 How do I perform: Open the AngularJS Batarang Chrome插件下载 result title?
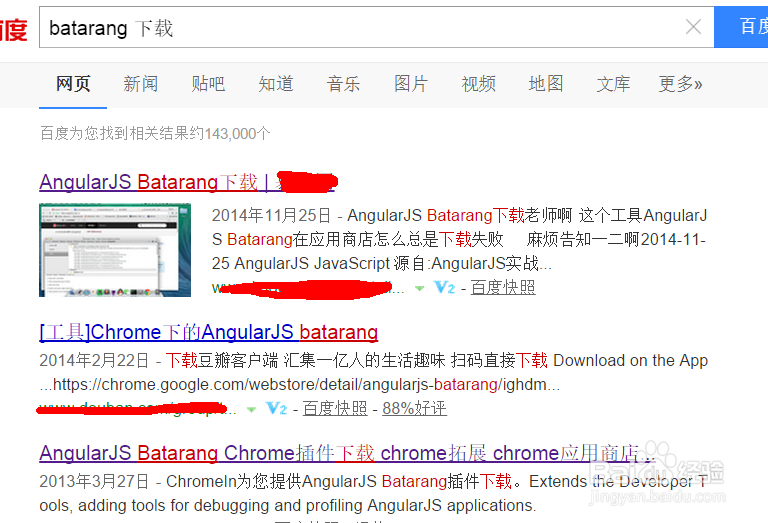(x=347, y=453)
